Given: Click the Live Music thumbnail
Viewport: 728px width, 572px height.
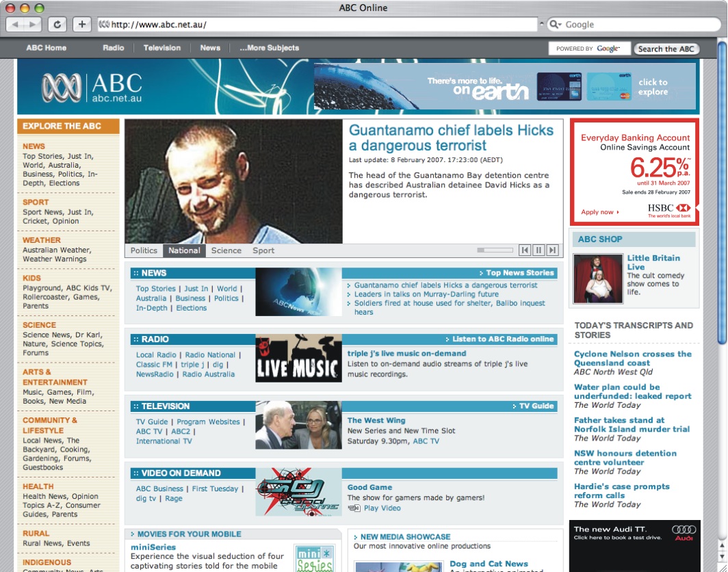Looking at the screenshot, I should click(x=298, y=358).
